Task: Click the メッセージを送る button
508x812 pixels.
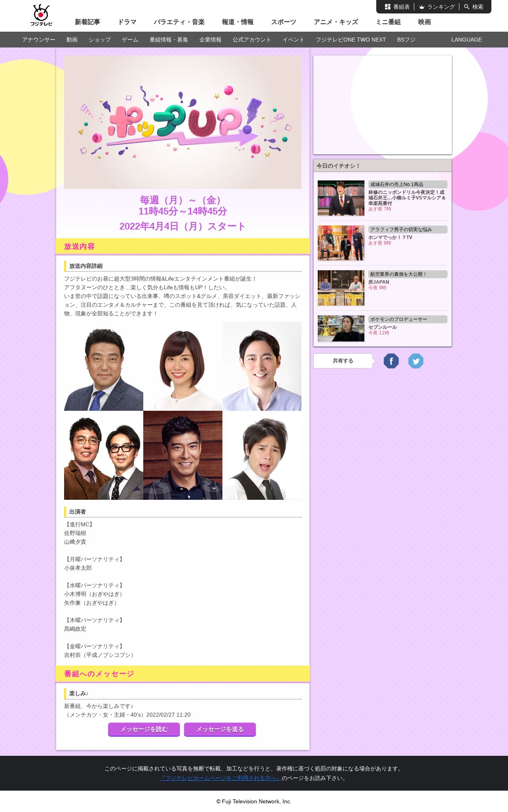Action: (220, 729)
